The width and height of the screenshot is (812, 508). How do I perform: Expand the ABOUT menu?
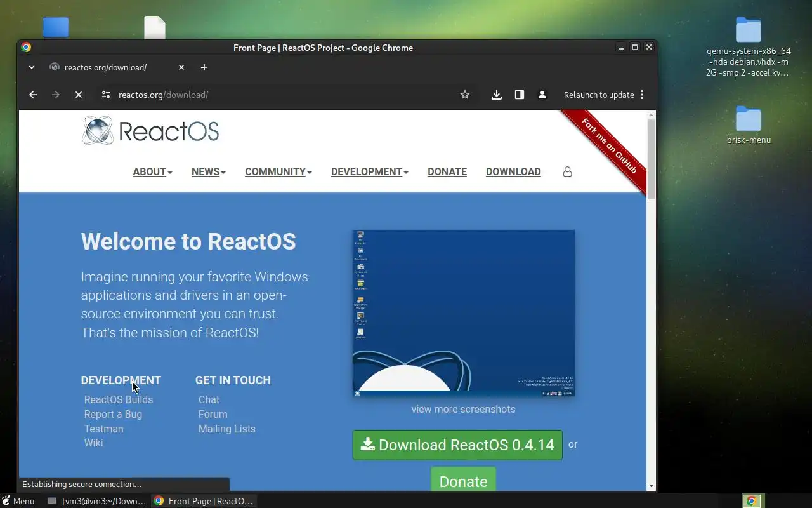[153, 171]
